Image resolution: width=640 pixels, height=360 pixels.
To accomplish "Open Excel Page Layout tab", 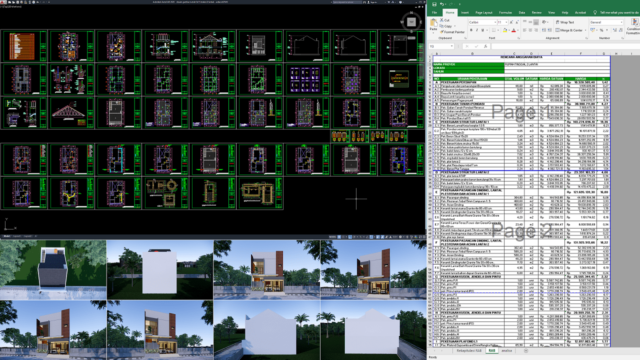I will click(484, 13).
